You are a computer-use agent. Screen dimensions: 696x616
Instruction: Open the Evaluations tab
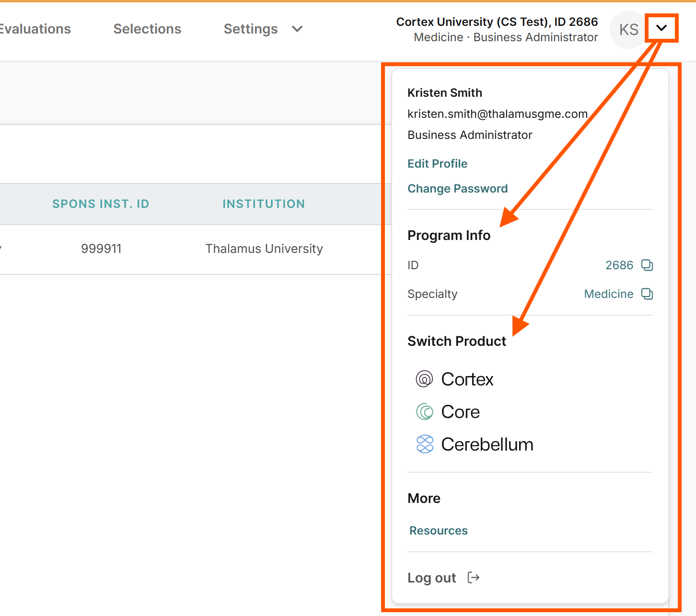point(35,29)
